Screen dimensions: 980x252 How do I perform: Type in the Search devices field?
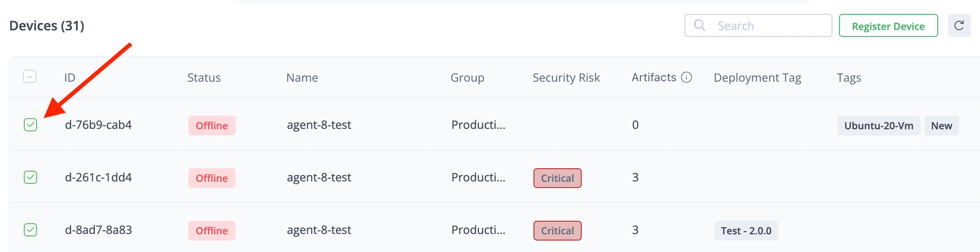(770, 26)
